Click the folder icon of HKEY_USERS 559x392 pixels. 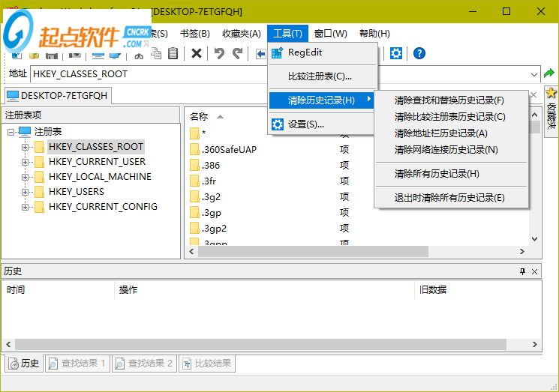click(40, 192)
